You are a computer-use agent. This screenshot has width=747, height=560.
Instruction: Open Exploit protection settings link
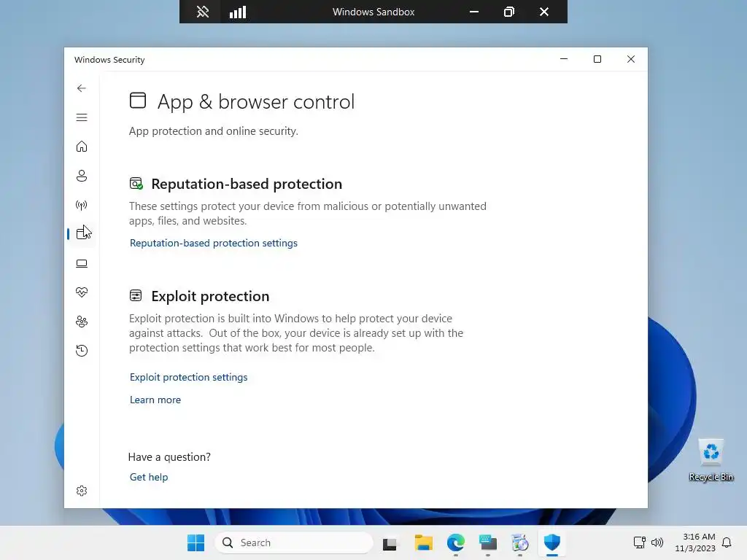coord(189,377)
